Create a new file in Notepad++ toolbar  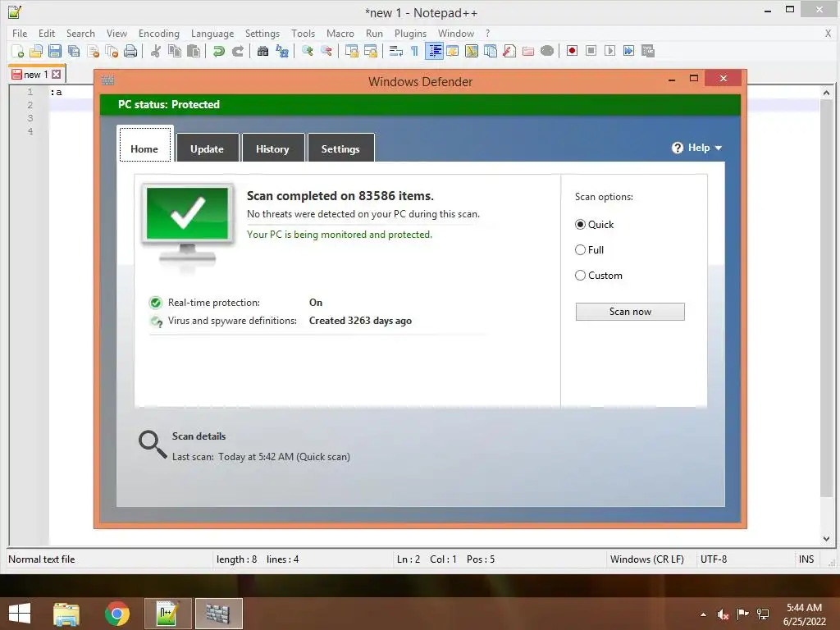pyautogui.click(x=18, y=51)
